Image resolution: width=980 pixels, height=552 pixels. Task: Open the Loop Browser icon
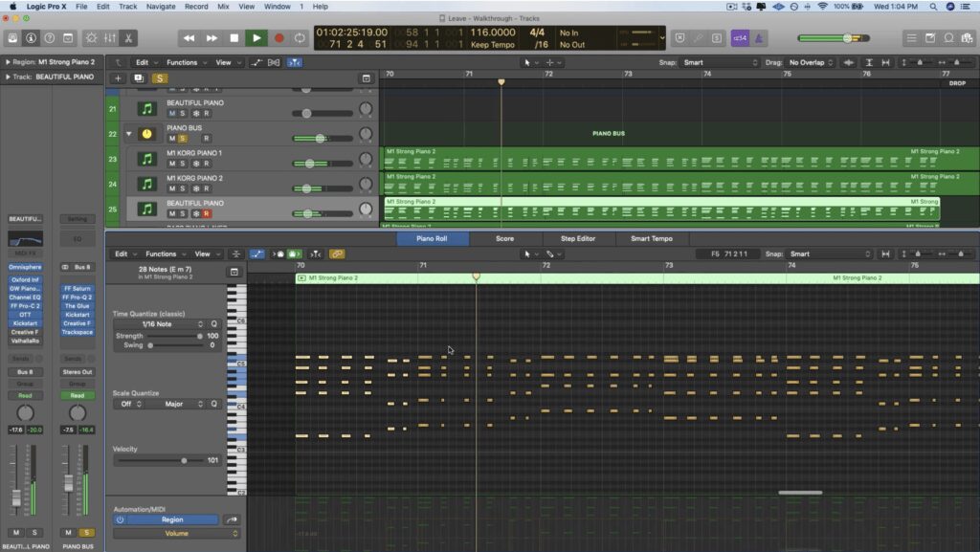click(x=948, y=38)
